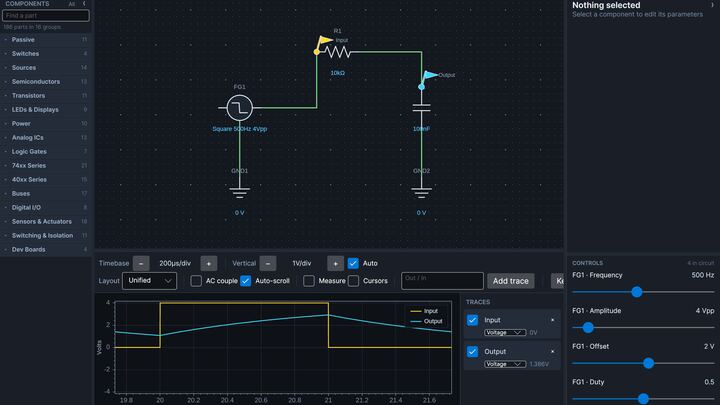
Task: Remove the Output trace with its x
Action: click(x=552, y=352)
